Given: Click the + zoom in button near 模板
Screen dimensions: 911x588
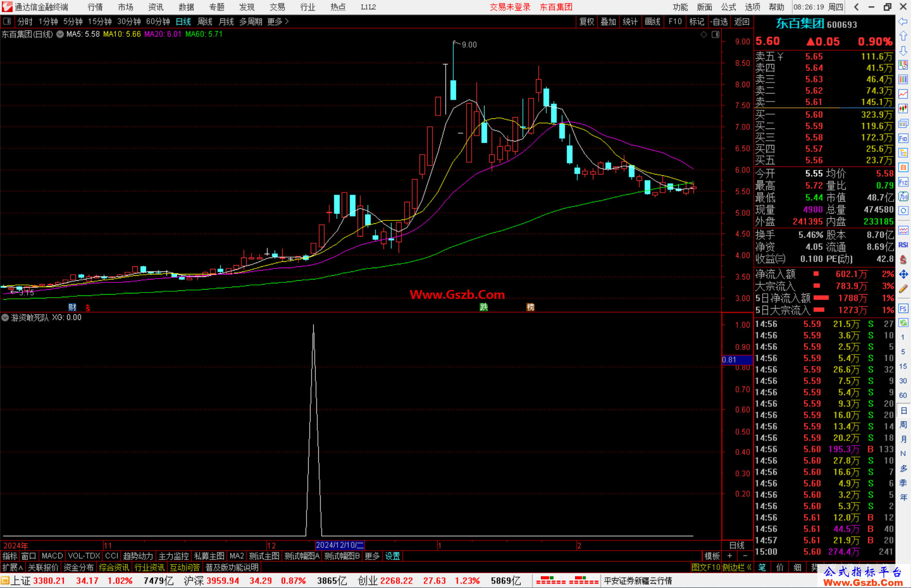Looking at the screenshot, I should (x=730, y=556).
